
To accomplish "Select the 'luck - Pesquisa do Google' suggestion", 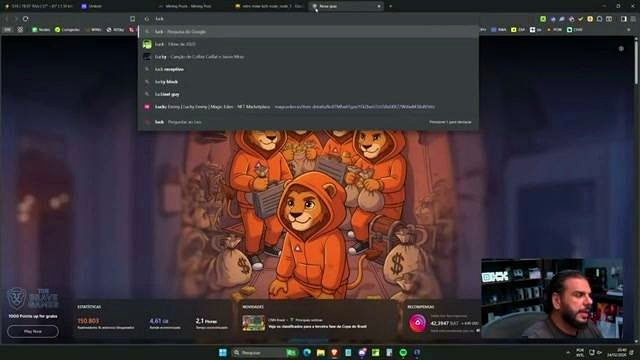I will tap(308, 31).
